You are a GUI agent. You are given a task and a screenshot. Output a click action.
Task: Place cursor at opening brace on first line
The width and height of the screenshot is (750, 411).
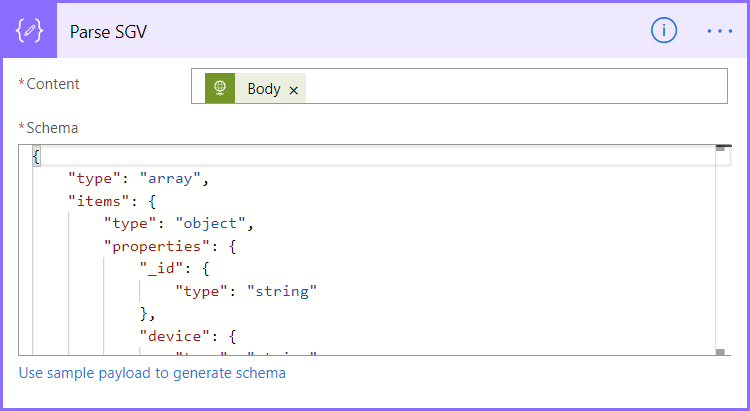tap(36, 157)
